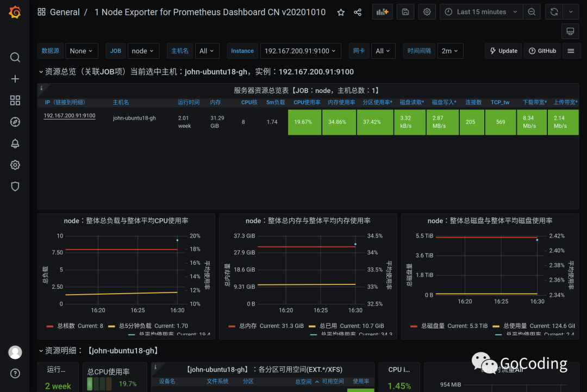
Task: Open the Help question mark icon
Action: click(x=15, y=374)
